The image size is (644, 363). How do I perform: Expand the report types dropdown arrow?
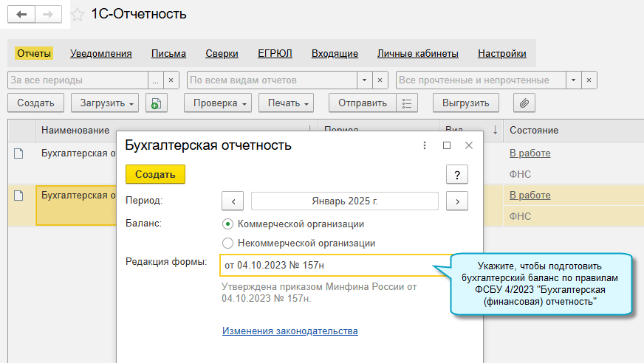(x=364, y=80)
